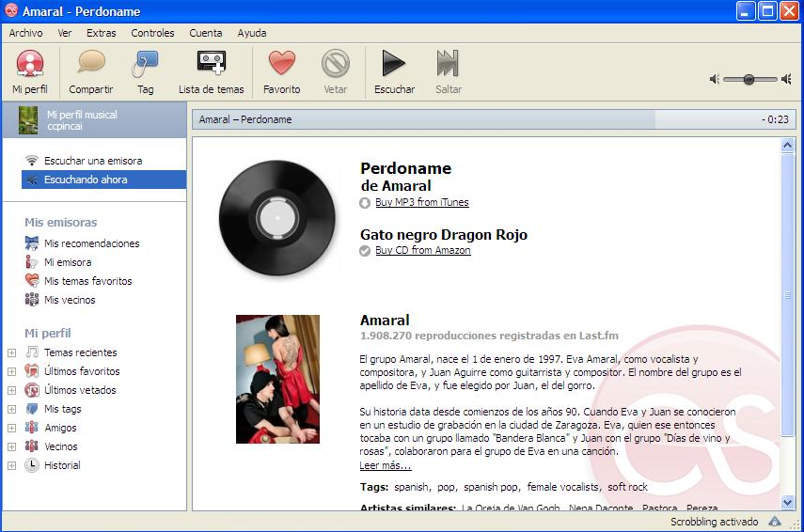The height and width of the screenshot is (532, 804).
Task: Click the volume high speaker icon
Action: 786,79
